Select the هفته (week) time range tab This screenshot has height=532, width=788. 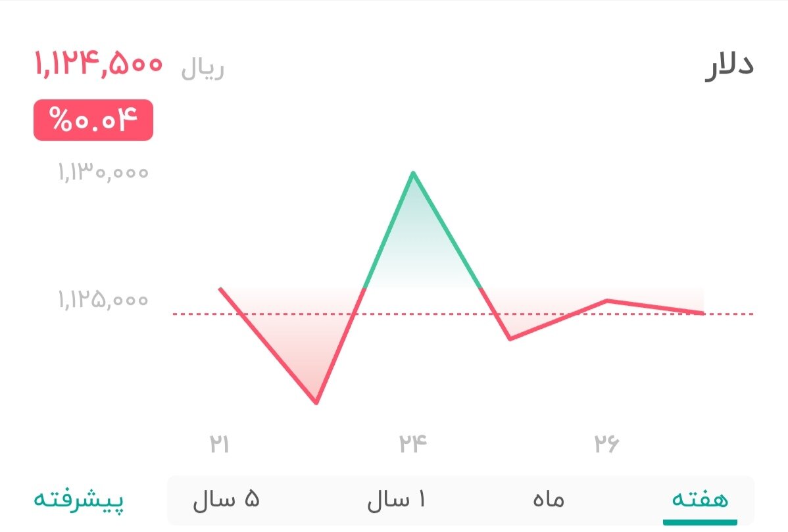[x=699, y=501]
